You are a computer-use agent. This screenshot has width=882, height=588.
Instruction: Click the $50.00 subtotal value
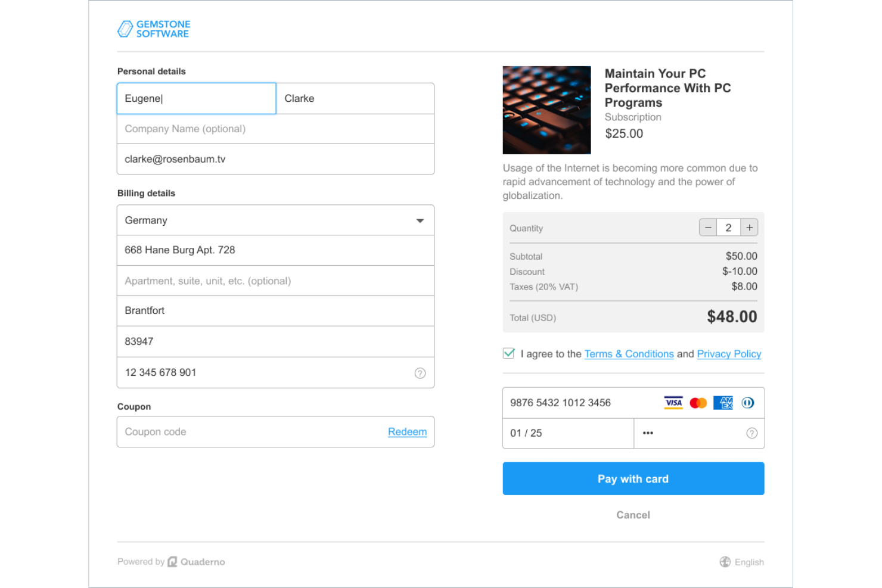741,256
